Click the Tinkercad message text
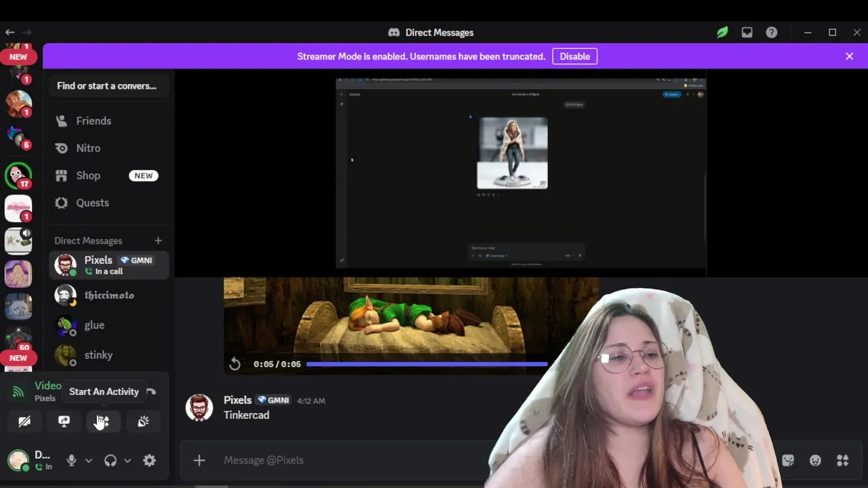868x488 pixels. 246,415
